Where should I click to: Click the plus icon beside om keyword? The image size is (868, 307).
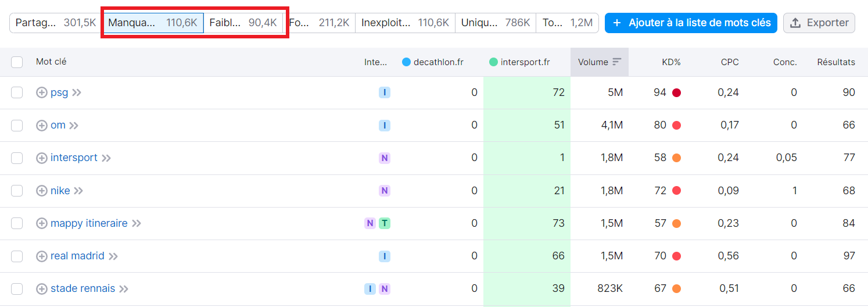click(x=42, y=125)
